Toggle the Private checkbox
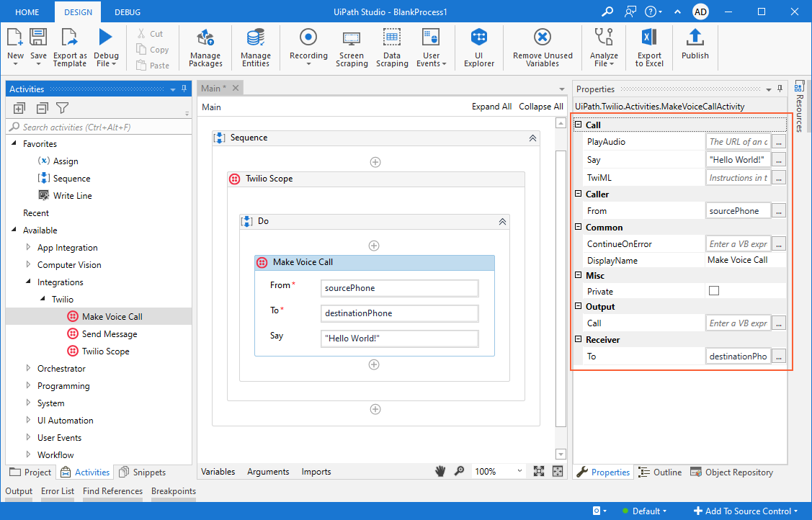The image size is (812, 520). 714,291
